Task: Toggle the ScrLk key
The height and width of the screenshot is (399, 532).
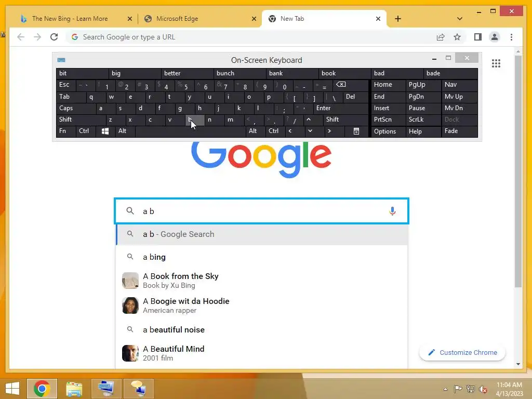Action: tap(423, 119)
